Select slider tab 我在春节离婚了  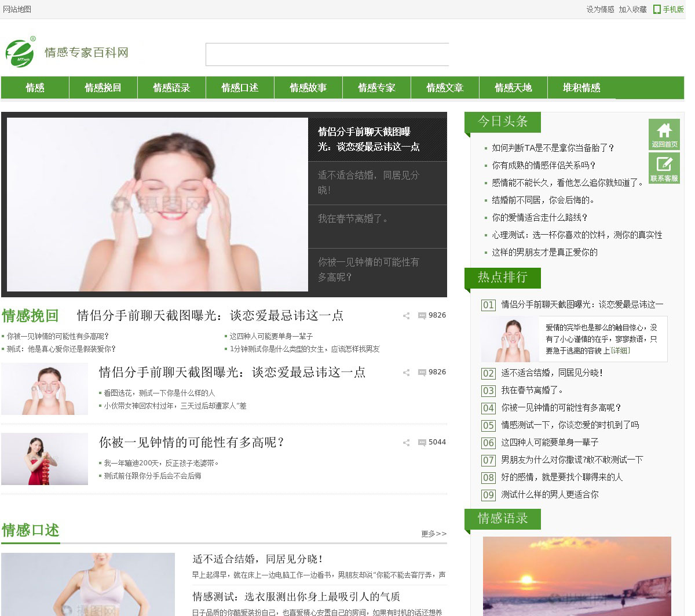coord(378,226)
